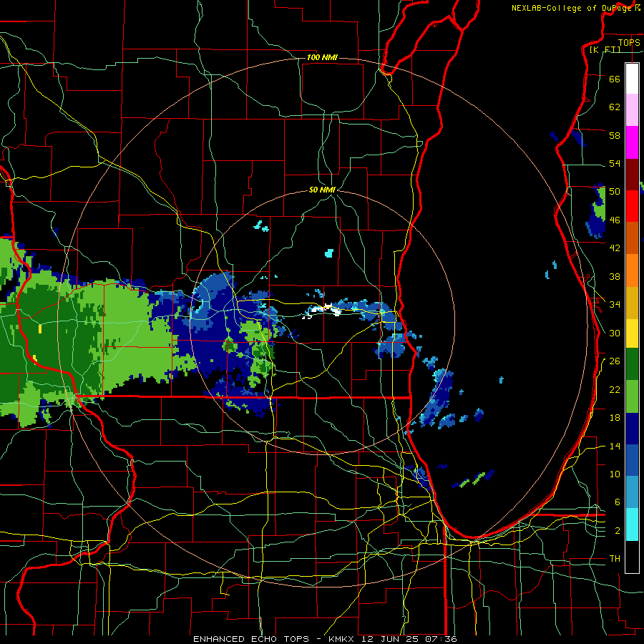644x644 pixels.
Task: Click the light green legend swatch
Action: tap(632, 396)
